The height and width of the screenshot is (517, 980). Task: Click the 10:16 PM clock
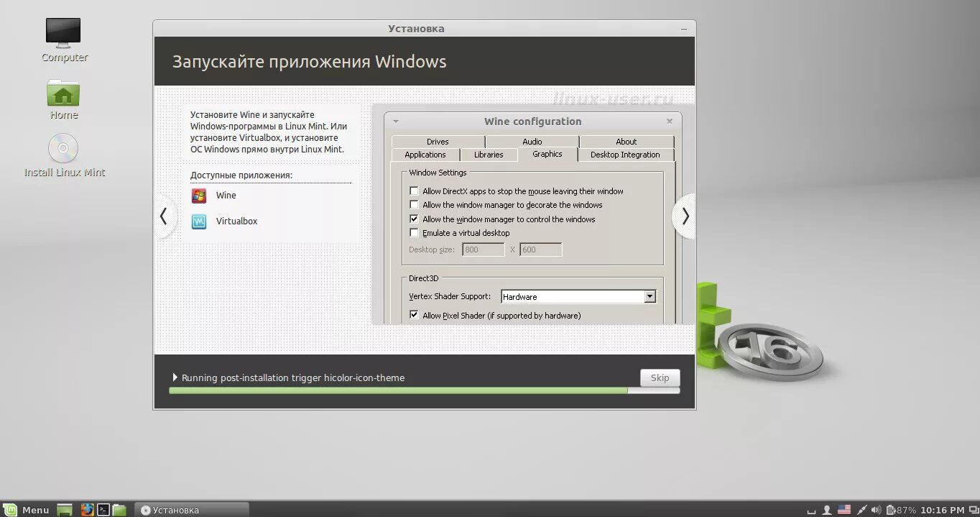tap(943, 510)
